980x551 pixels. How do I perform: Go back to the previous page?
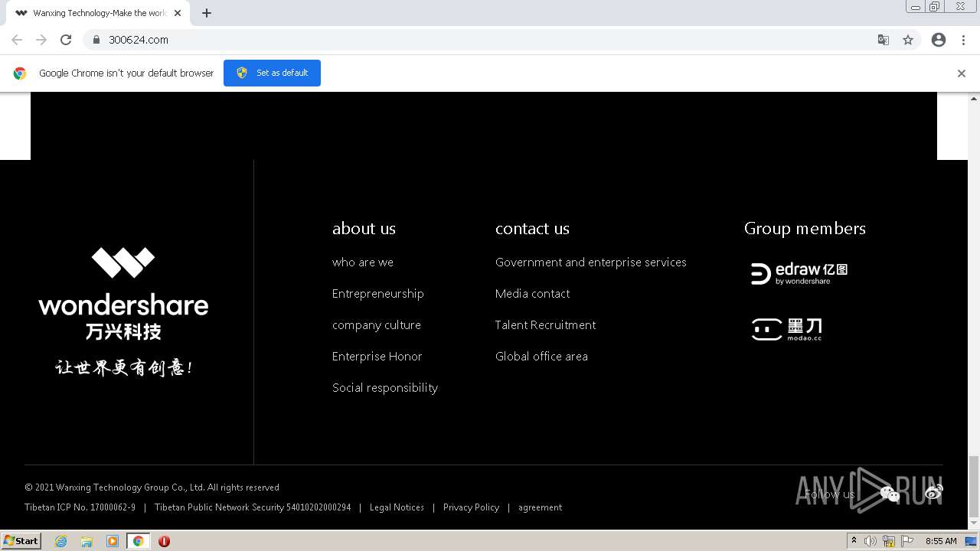(17, 40)
